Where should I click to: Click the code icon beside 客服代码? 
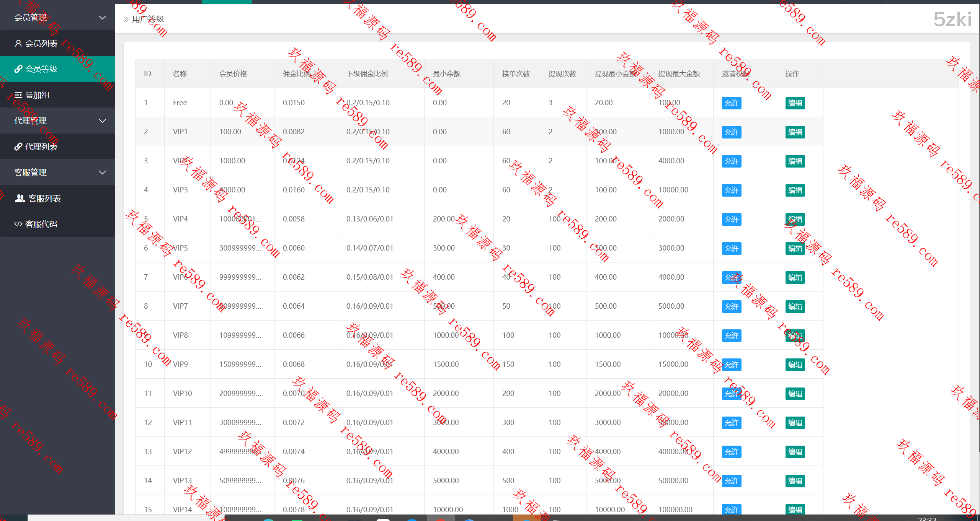tap(18, 224)
